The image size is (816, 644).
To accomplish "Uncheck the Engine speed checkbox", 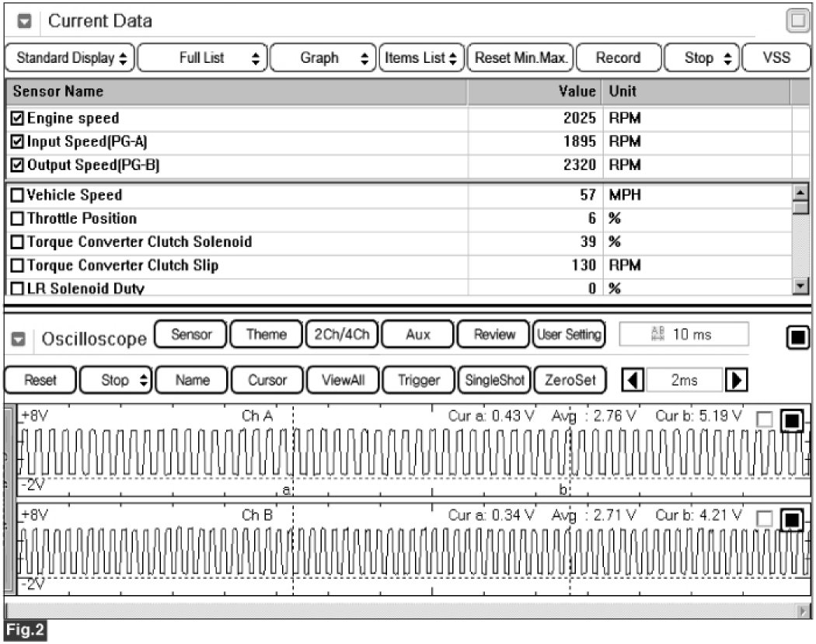I will (x=19, y=119).
